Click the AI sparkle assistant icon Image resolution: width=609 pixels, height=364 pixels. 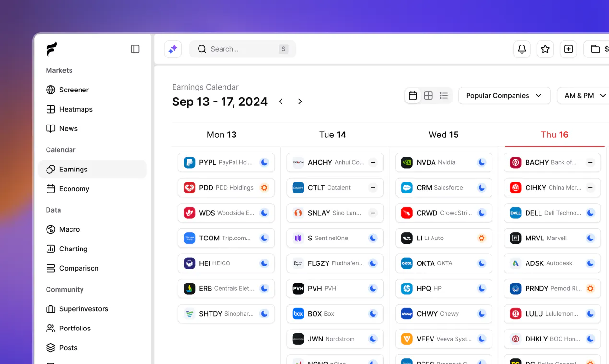173,49
